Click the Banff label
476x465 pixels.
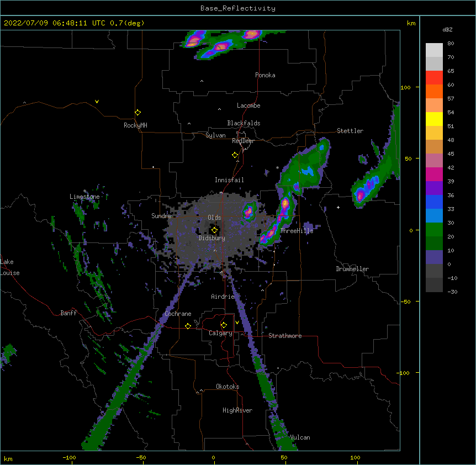(x=68, y=313)
